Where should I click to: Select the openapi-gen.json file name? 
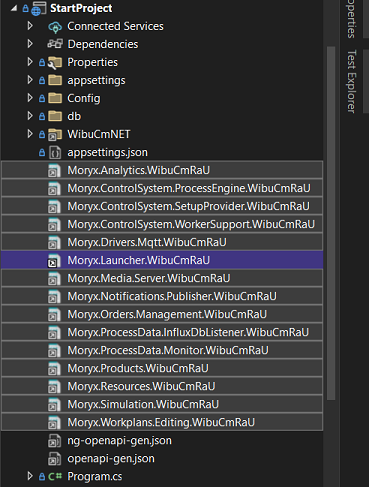111,459
